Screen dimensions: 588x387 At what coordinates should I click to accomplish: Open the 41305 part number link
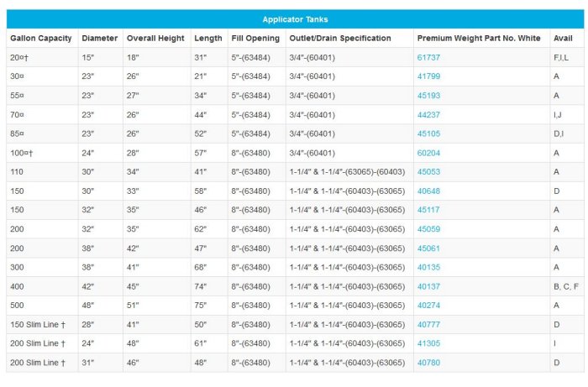pos(428,343)
